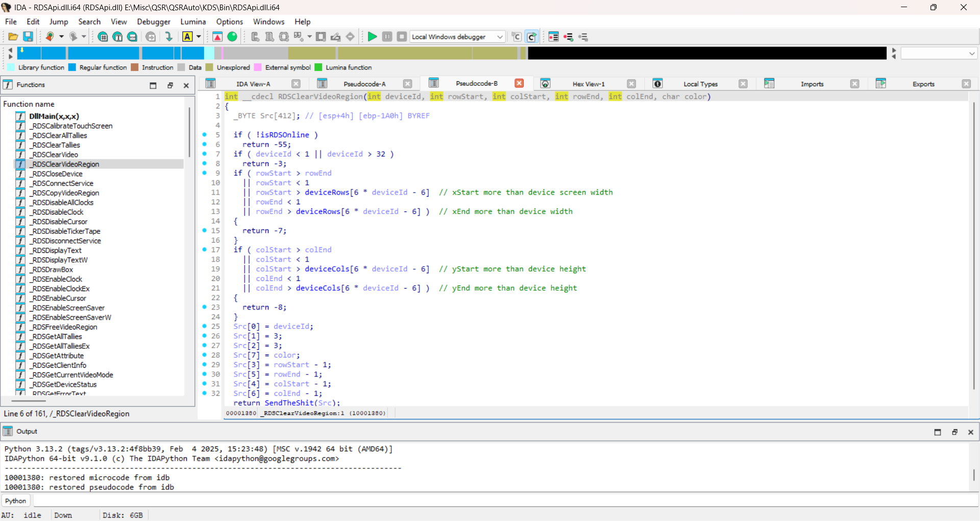Switch to the Hex View-1 tab
980x521 pixels.
[x=589, y=84]
